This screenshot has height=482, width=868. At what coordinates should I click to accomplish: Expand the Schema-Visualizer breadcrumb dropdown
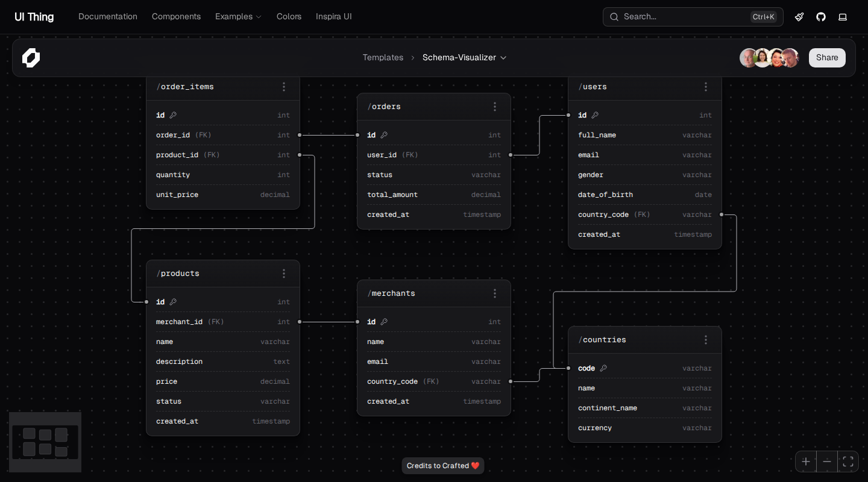pos(464,58)
